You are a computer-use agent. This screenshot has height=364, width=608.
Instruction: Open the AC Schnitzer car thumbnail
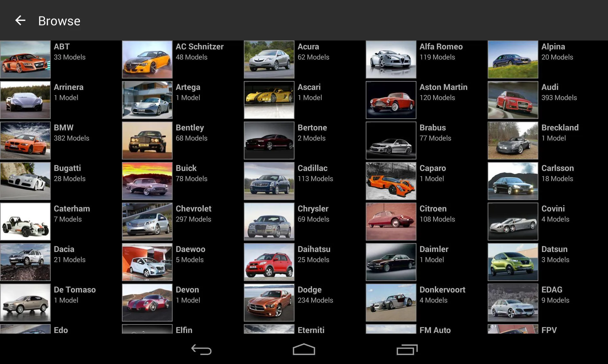tap(147, 60)
